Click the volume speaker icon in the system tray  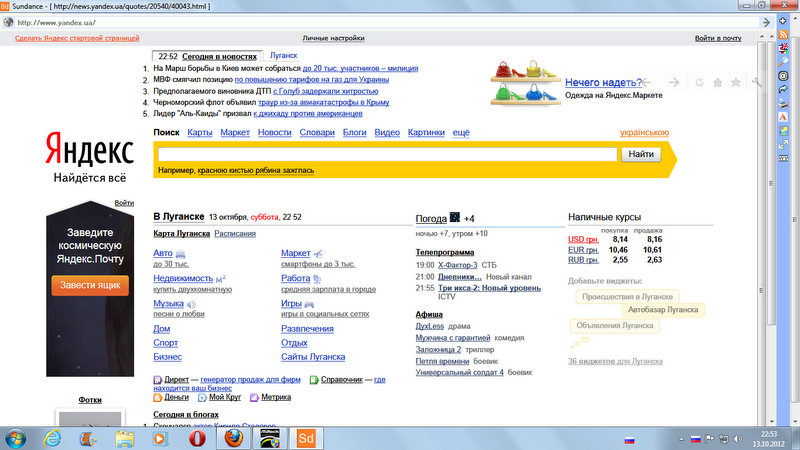tap(738, 439)
